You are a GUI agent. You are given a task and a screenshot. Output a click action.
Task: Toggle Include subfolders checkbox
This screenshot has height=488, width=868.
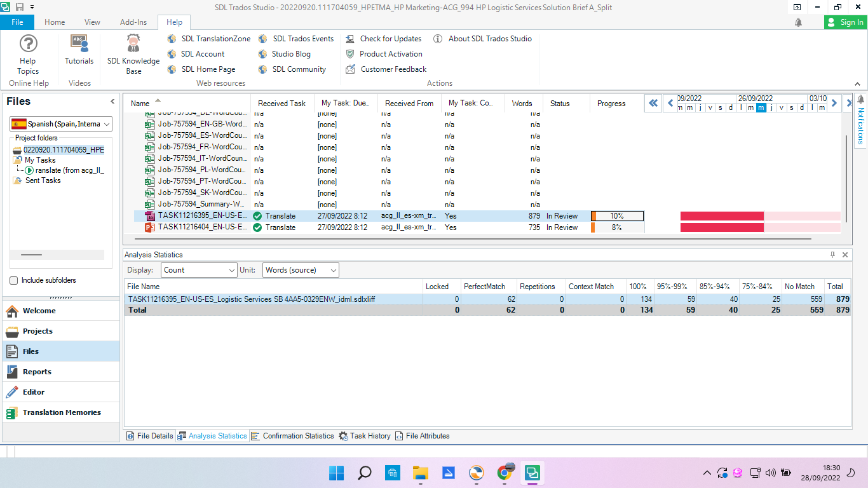[14, 280]
